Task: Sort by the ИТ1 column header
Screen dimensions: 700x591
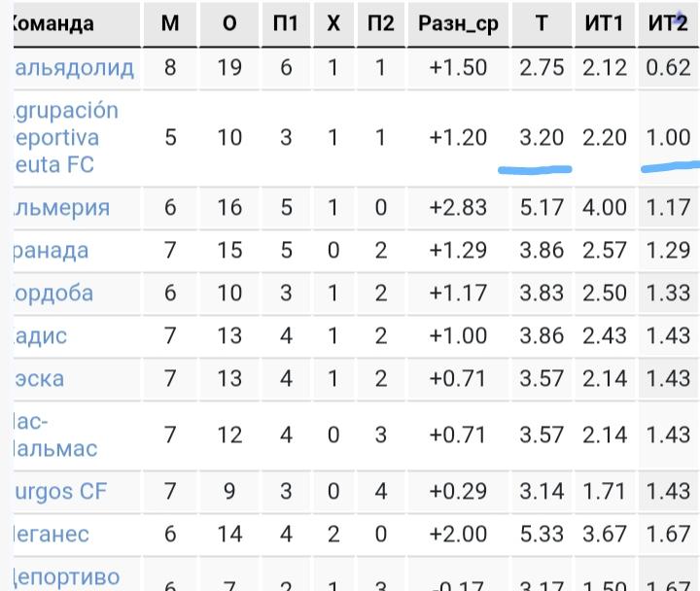Action: tap(605, 23)
